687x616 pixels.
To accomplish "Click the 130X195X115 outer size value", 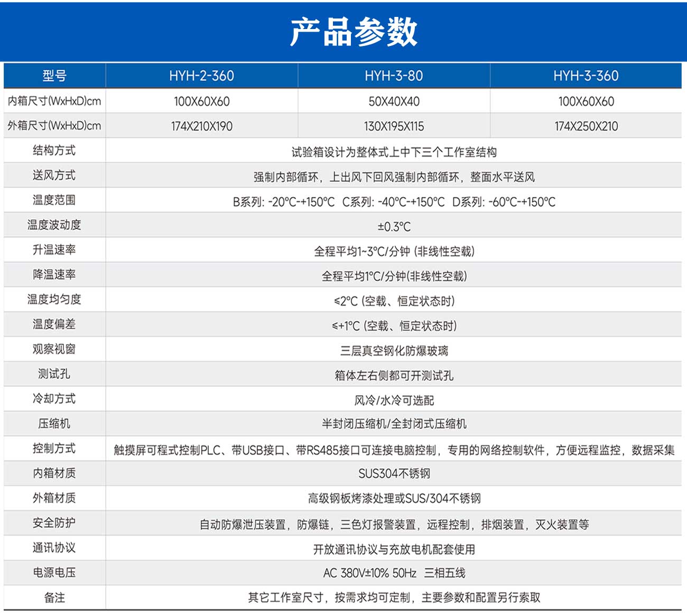I will (394, 126).
